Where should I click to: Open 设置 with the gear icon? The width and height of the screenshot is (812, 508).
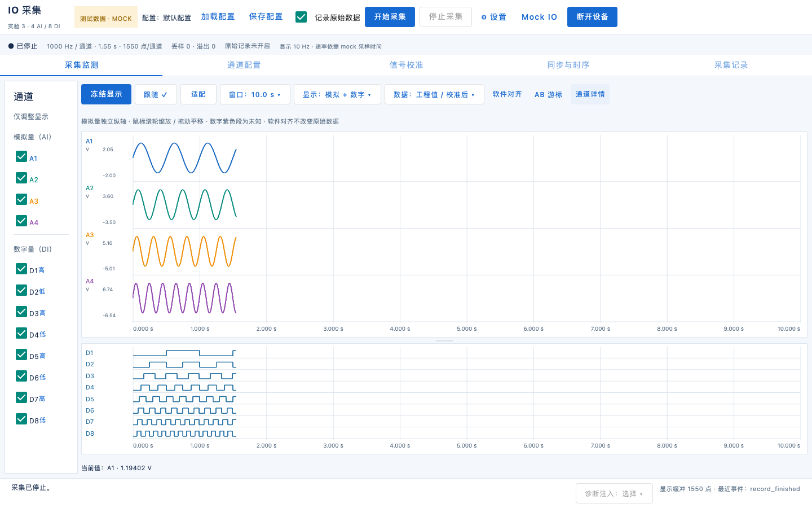(x=493, y=17)
